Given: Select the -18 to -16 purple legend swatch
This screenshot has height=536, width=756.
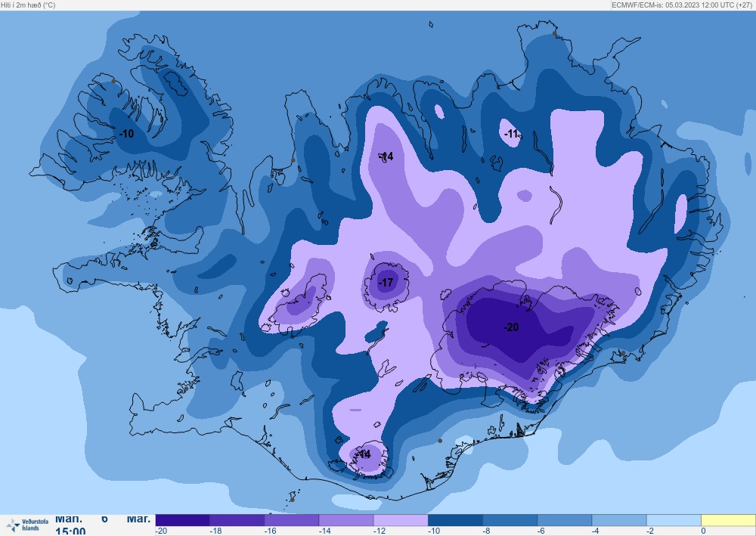Looking at the screenshot, I should pyautogui.click(x=237, y=520).
